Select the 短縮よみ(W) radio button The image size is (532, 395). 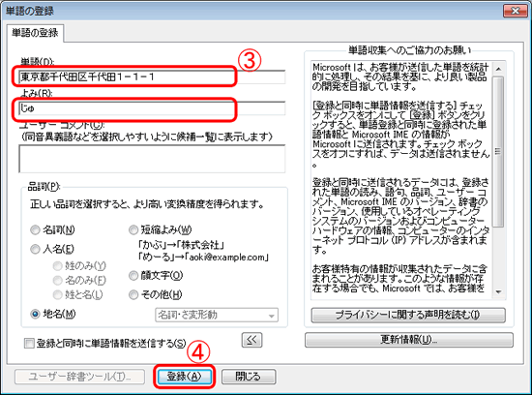click(x=133, y=230)
